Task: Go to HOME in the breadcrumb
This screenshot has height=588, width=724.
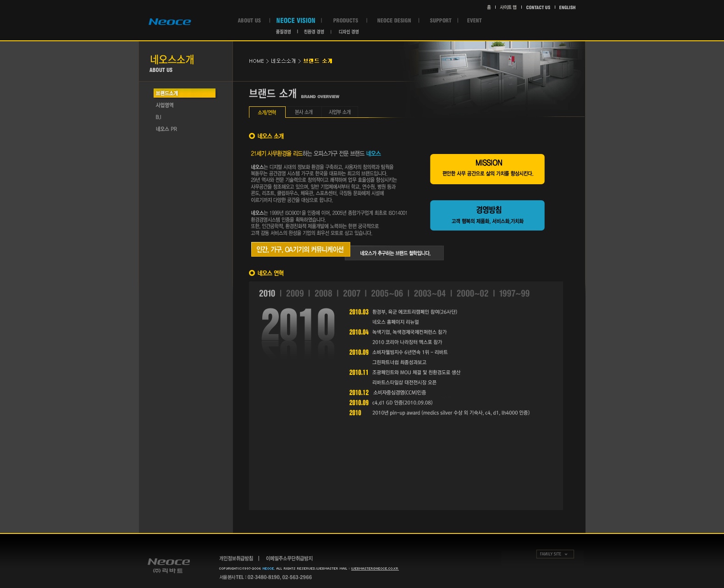Action: 256,61
